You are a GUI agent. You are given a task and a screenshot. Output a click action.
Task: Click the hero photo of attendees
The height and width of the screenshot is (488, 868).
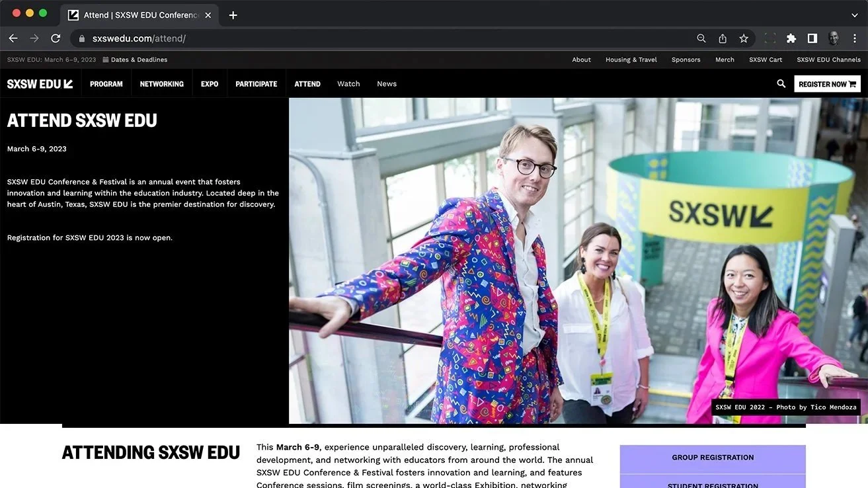pyautogui.click(x=578, y=261)
